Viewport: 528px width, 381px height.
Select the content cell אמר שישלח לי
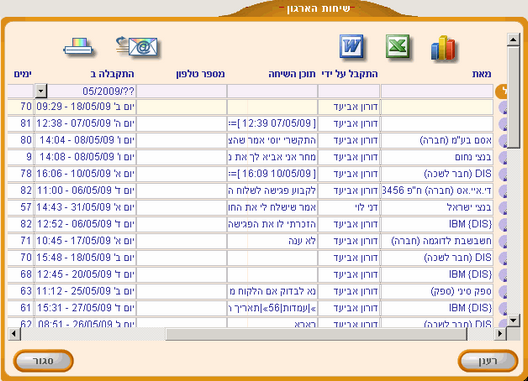(x=272, y=208)
